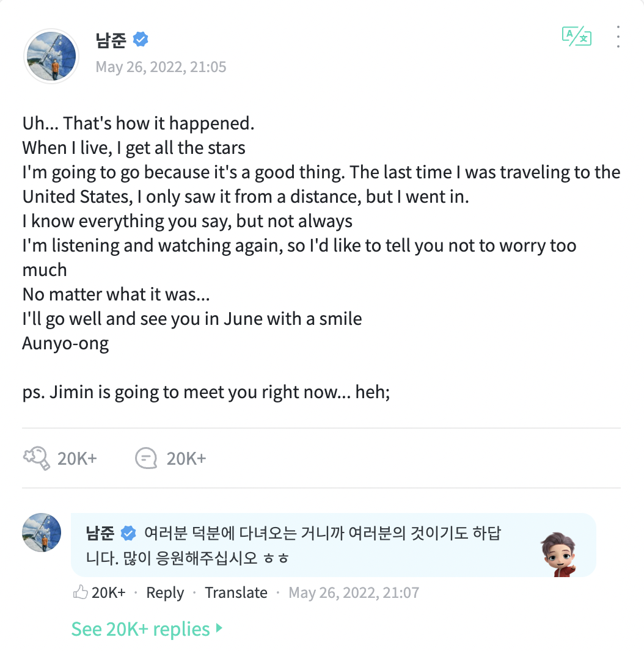Open the post author's profile picture
The width and height of the screenshot is (644, 651).
(51, 56)
